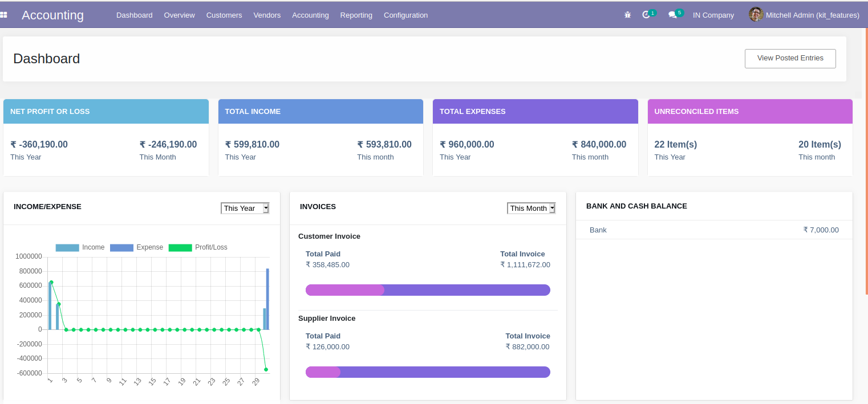Toggle the Income legend in chart
Viewport: 868px width, 404px height.
[x=80, y=247]
